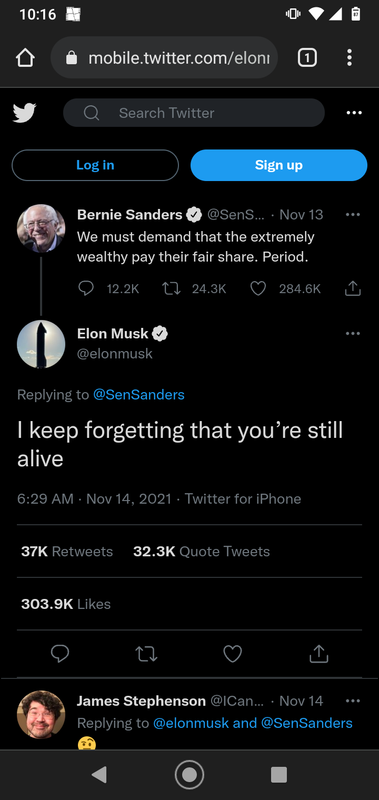Image resolution: width=379 pixels, height=800 pixels.
Task: Focus the Search Twitter field
Action: [x=194, y=113]
